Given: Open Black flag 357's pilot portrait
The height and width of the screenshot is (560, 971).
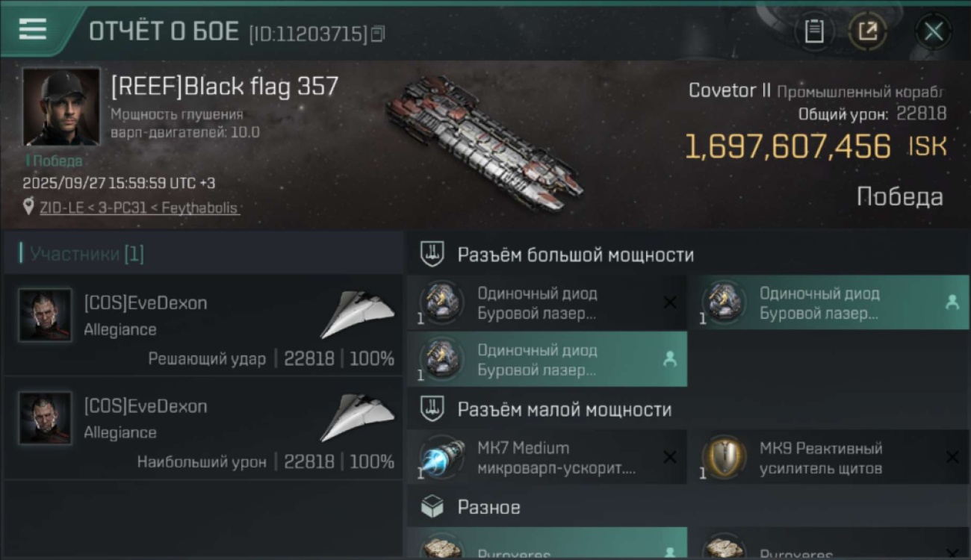Looking at the screenshot, I should tap(61, 107).
